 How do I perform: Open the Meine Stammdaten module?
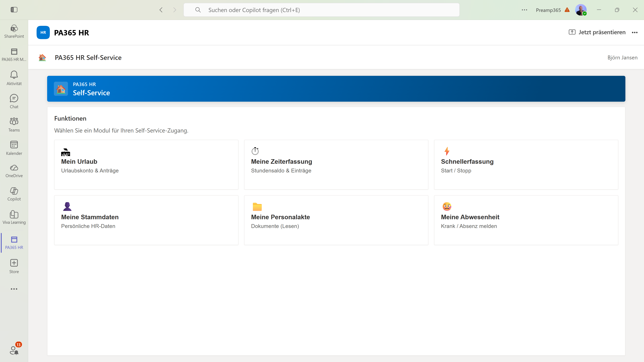pos(146,220)
